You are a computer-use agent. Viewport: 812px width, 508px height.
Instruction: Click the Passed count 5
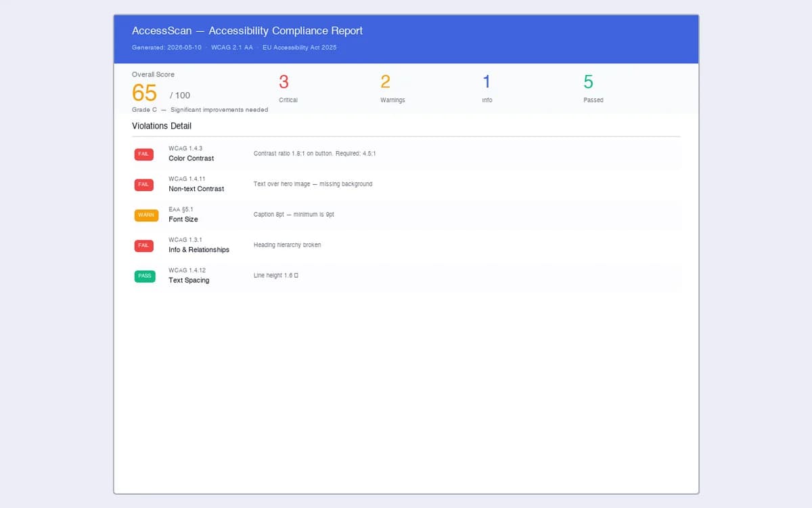pos(588,82)
